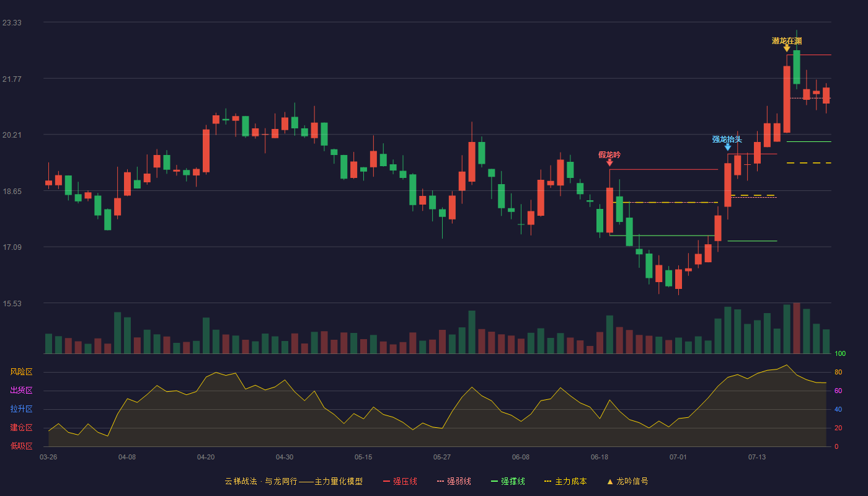
Task: Click the 潜龙在渊 yellow arrow marker
Action: (x=787, y=48)
